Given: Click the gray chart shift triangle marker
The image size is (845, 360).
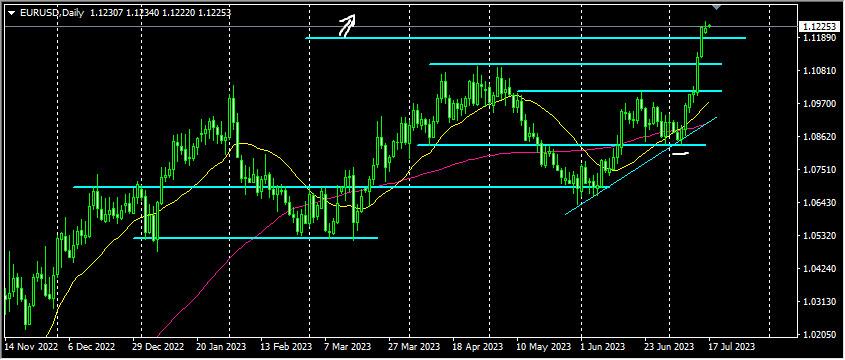Looking at the screenshot, I should coord(716,6).
